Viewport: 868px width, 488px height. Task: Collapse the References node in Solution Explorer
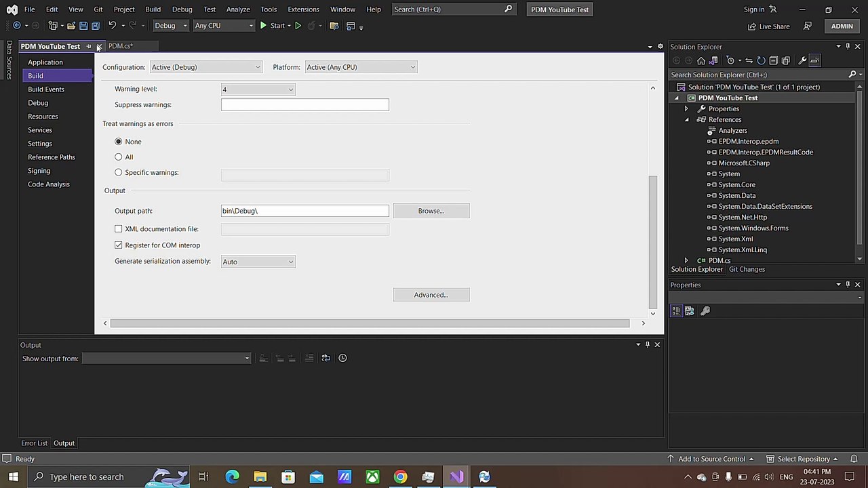click(686, 120)
